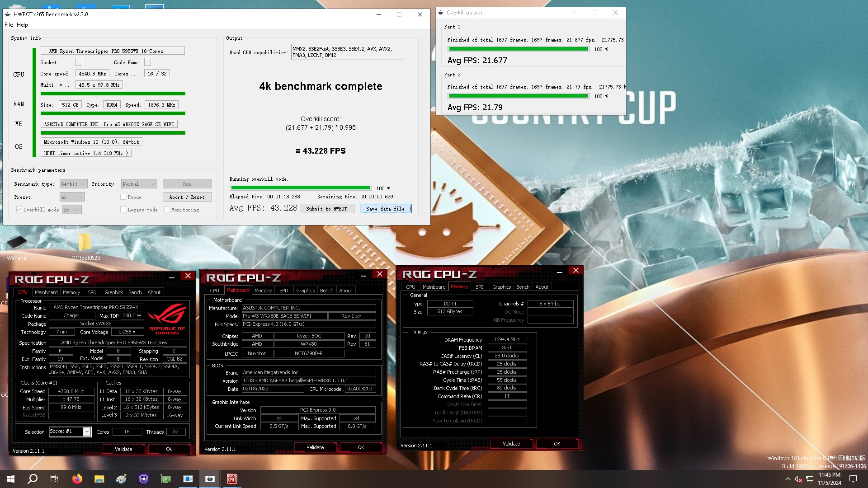Switch to Memory tab in CPU-Z CPU window

[71, 292]
